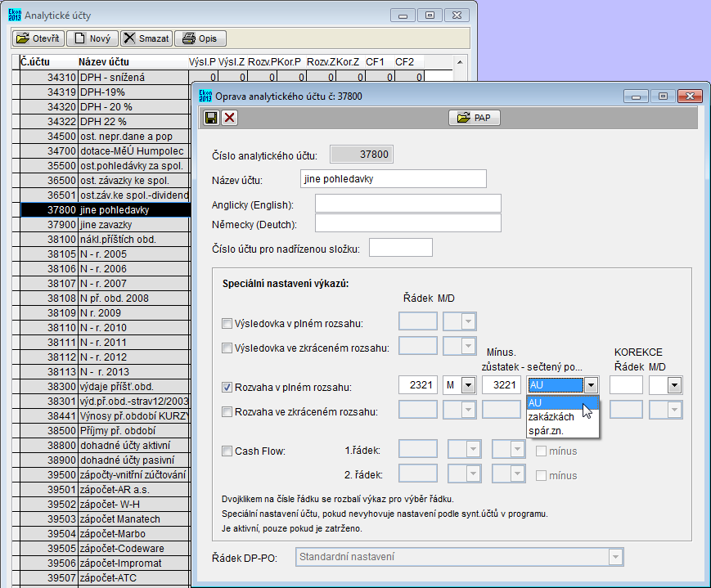Click Ekon 2013 icon in Analytické účty title bar
The height and width of the screenshot is (588, 711).
tap(15, 15)
